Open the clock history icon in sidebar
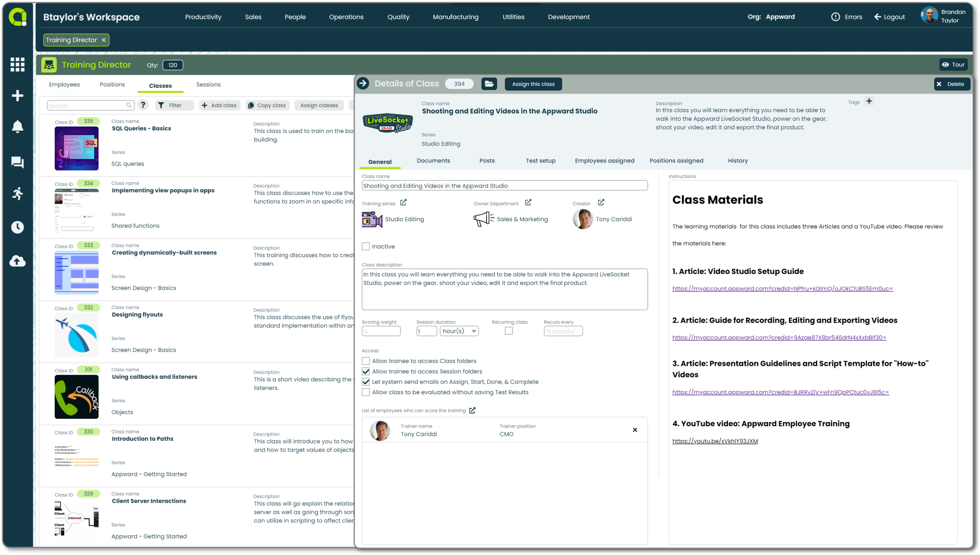The height and width of the screenshot is (555, 980). 17,227
